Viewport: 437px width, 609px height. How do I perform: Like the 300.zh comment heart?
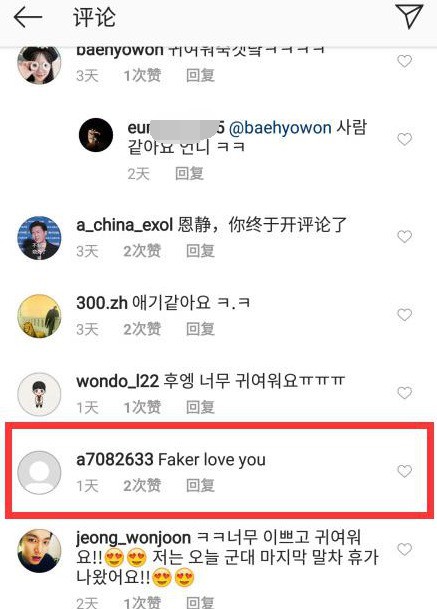point(404,315)
